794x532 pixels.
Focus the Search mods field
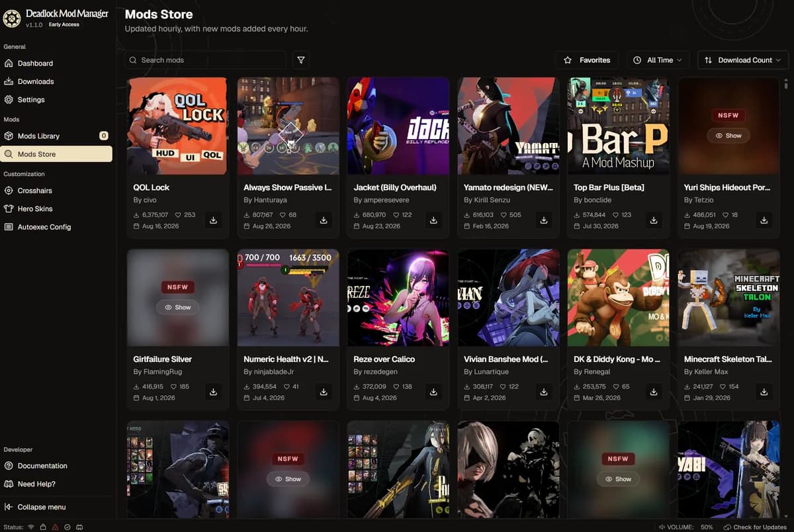click(206, 60)
